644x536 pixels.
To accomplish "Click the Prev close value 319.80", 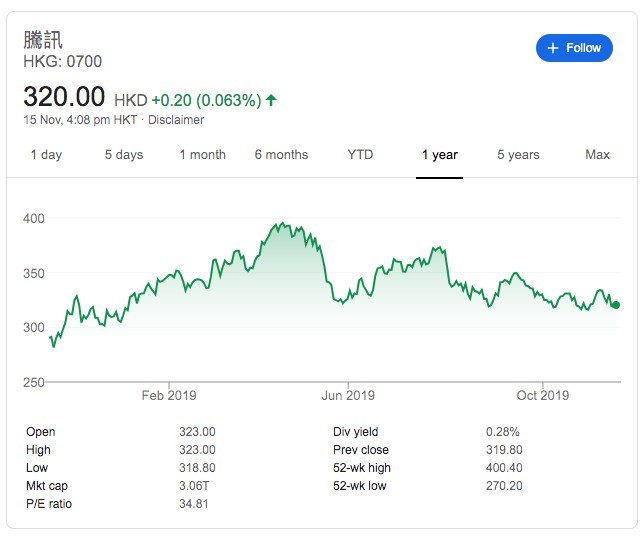I will 504,450.
